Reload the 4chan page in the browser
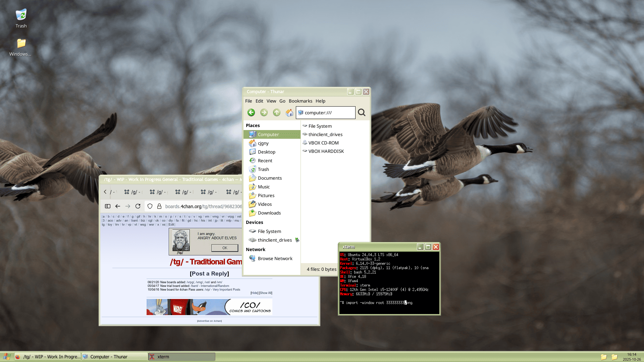 click(x=138, y=206)
